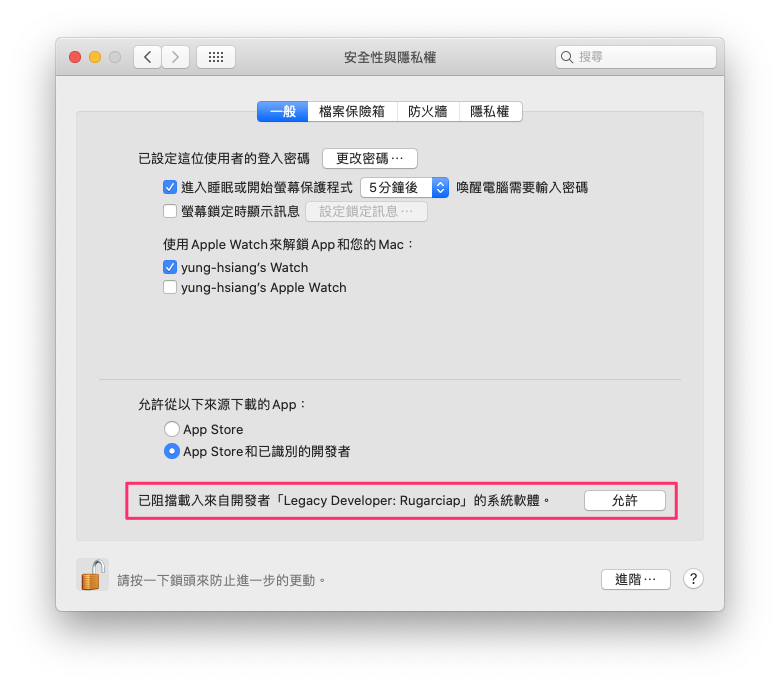The height and width of the screenshot is (685, 780).
Task: Enable show message when screen locked checkbox
Action: click(170, 211)
